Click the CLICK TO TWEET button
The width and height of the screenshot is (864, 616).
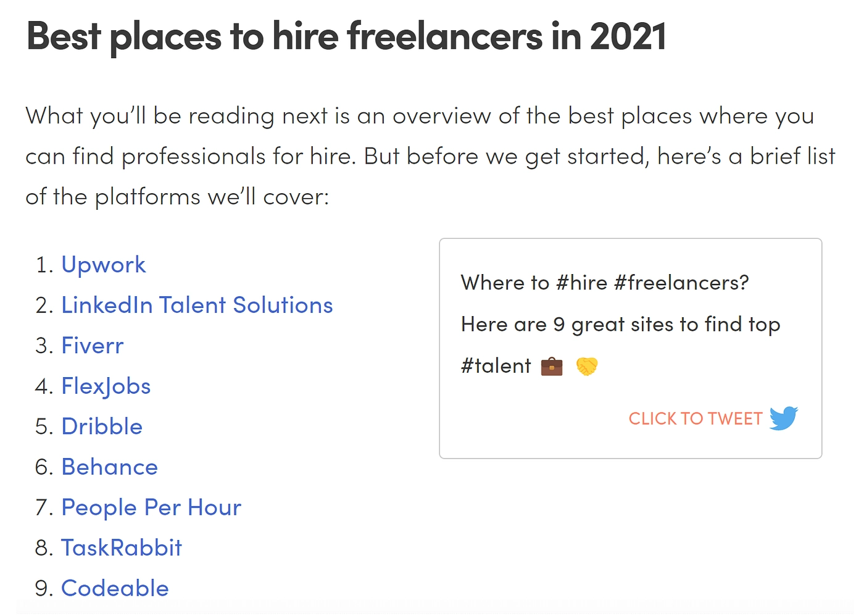pos(713,418)
